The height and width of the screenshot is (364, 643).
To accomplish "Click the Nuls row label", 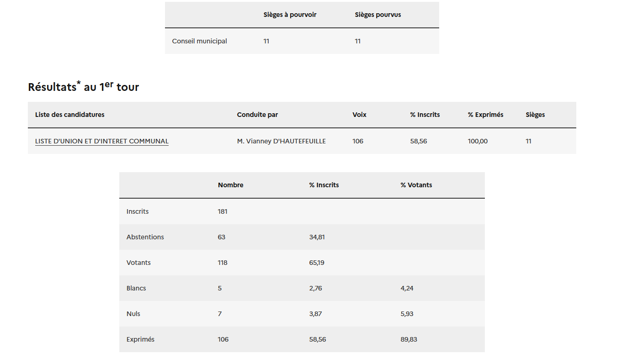I will pyautogui.click(x=133, y=314).
